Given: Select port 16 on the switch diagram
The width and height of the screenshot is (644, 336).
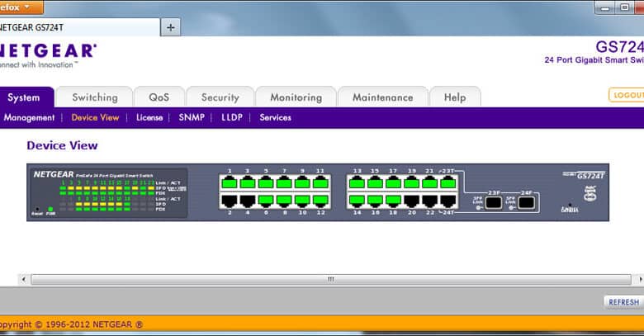Looking at the screenshot, I should (x=375, y=201).
